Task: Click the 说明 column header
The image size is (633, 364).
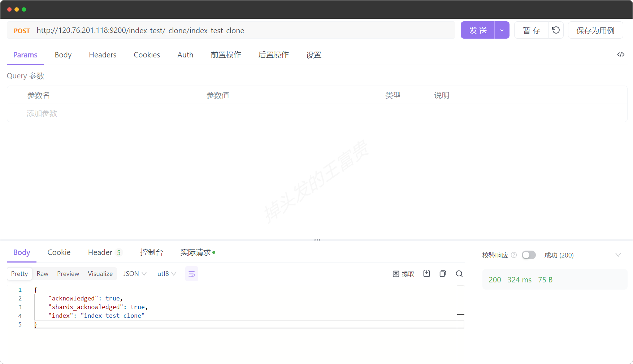Action: 442,95
